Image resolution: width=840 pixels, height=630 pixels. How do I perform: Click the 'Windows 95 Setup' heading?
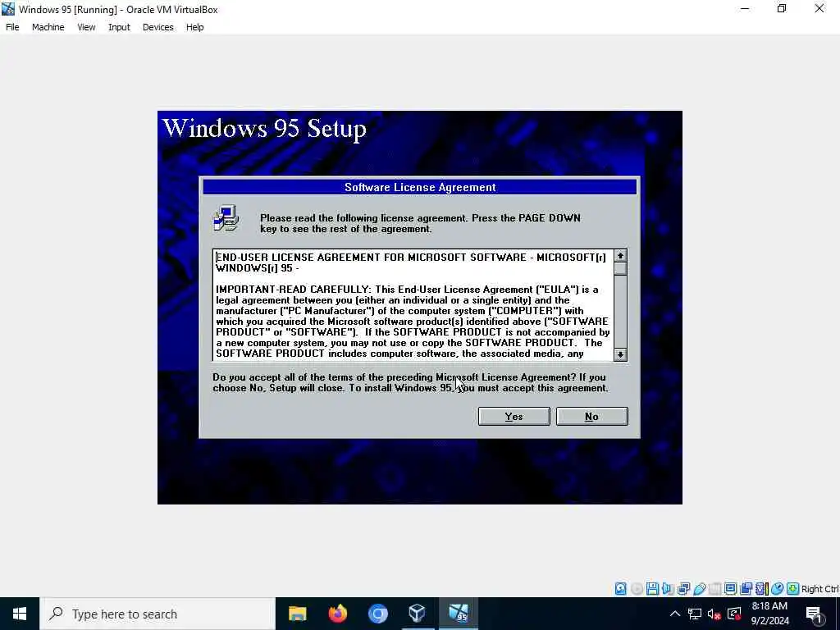click(265, 129)
